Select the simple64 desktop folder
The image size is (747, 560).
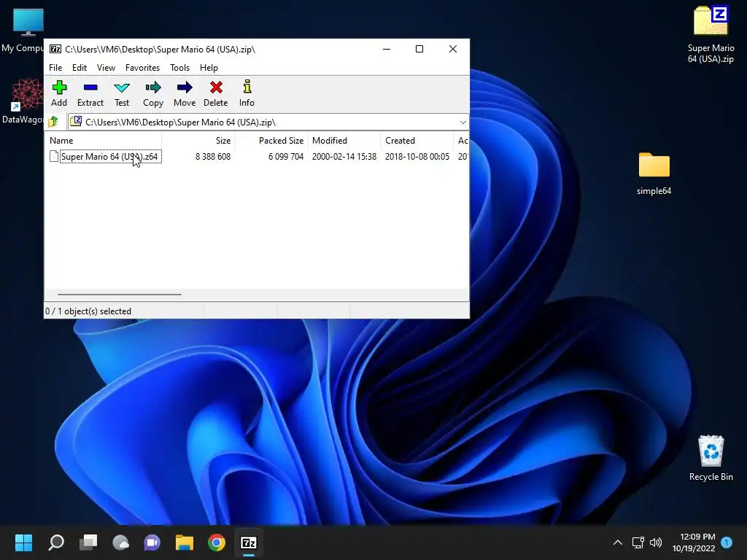654,174
